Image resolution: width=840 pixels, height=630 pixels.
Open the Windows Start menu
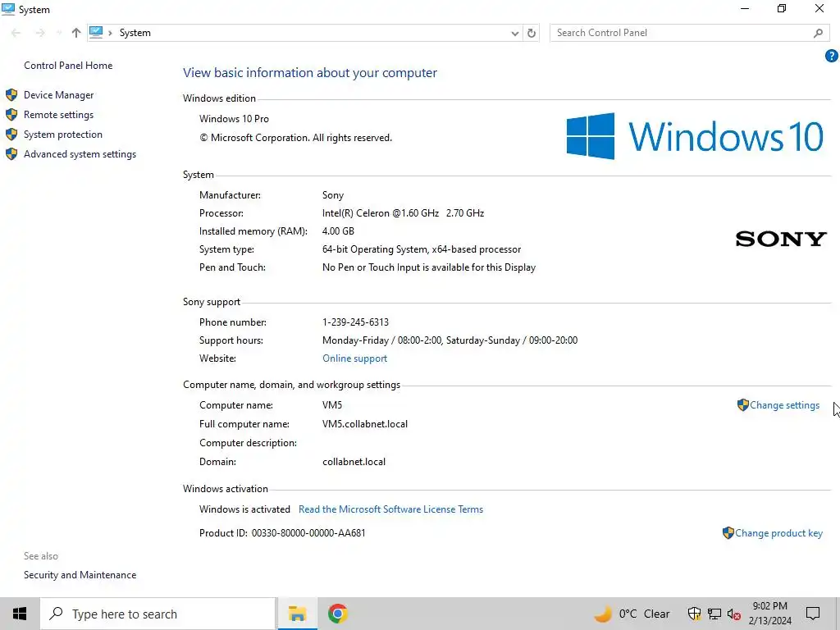click(x=20, y=614)
